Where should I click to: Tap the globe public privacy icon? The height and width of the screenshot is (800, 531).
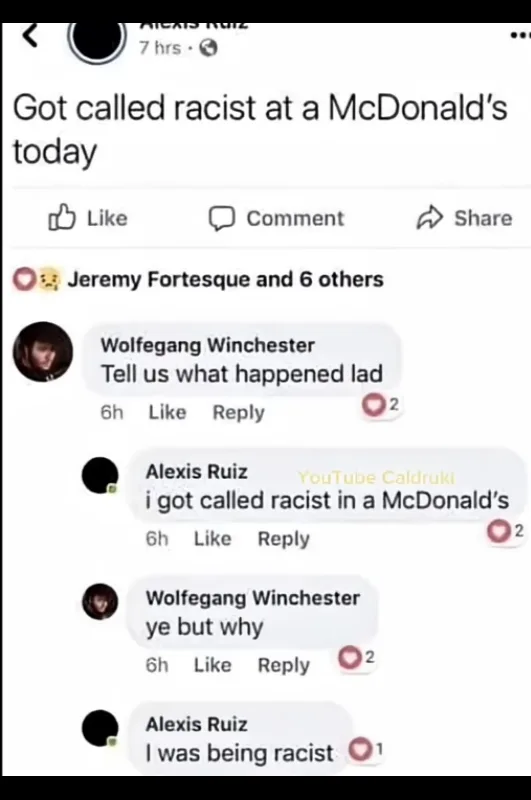[208, 48]
